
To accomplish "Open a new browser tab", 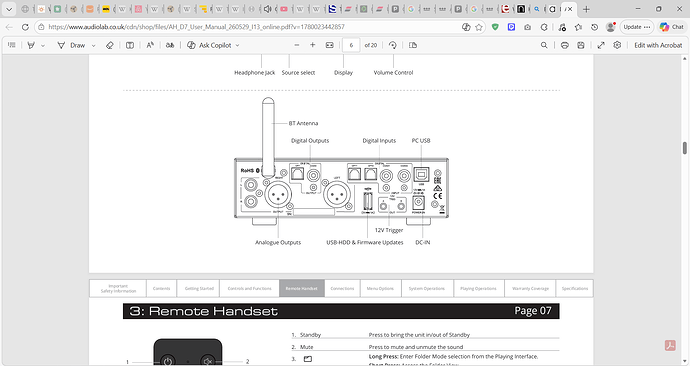I will [x=586, y=9].
